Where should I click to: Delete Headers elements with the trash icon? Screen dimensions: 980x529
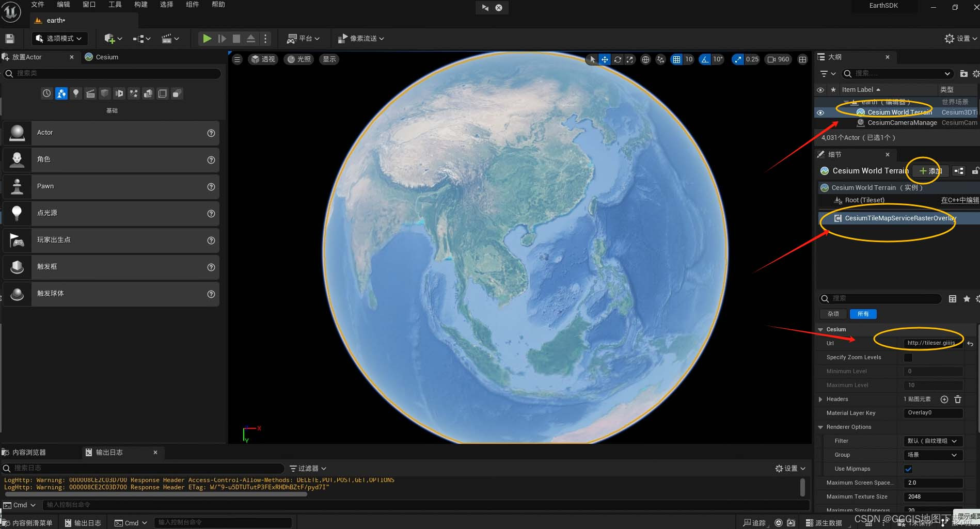click(958, 399)
